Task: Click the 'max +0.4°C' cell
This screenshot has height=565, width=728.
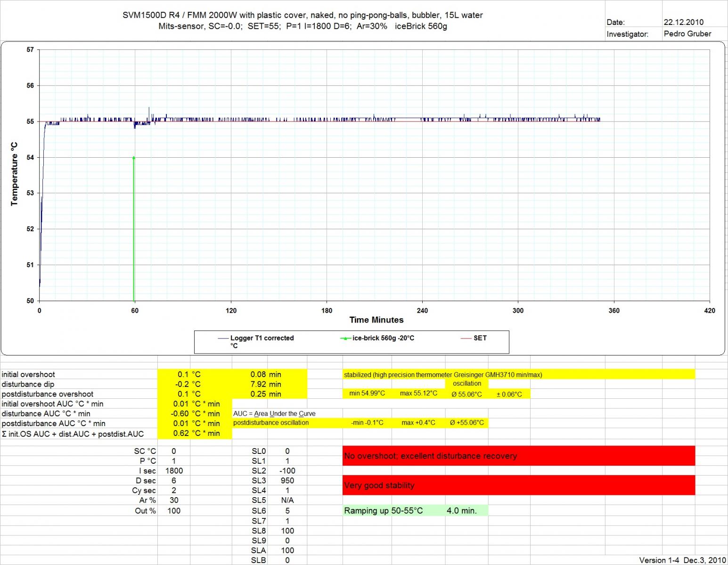Action: [418, 422]
